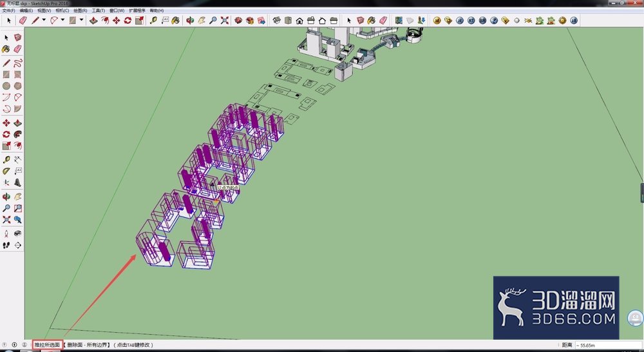Select Push/Pull in the top toolbar

(x=93, y=20)
